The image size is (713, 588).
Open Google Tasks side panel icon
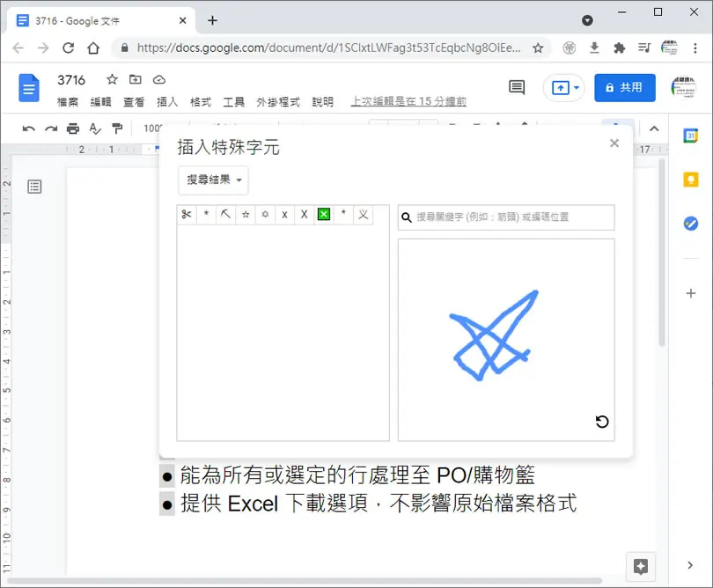[x=691, y=224]
